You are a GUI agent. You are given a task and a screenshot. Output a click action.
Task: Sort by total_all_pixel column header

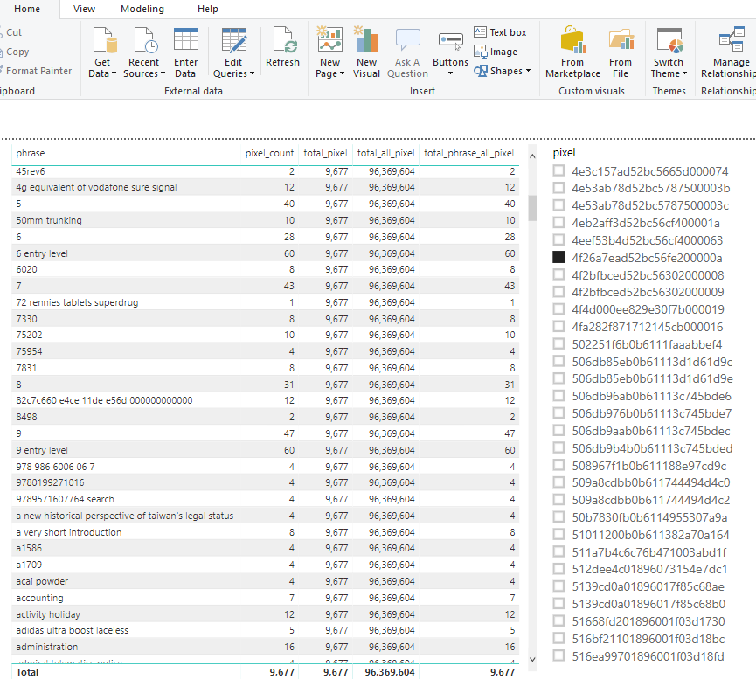pos(385,153)
